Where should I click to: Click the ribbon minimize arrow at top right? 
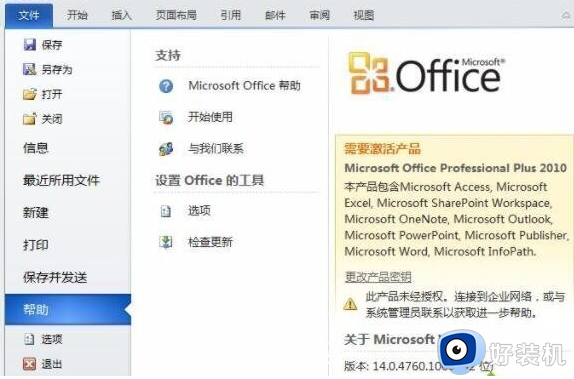566,15
